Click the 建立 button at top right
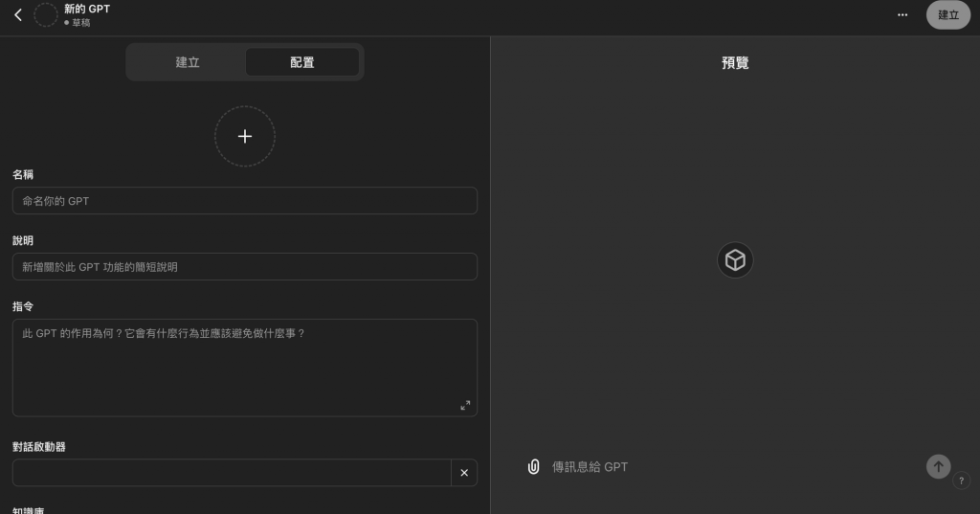980x514 pixels. (948, 15)
